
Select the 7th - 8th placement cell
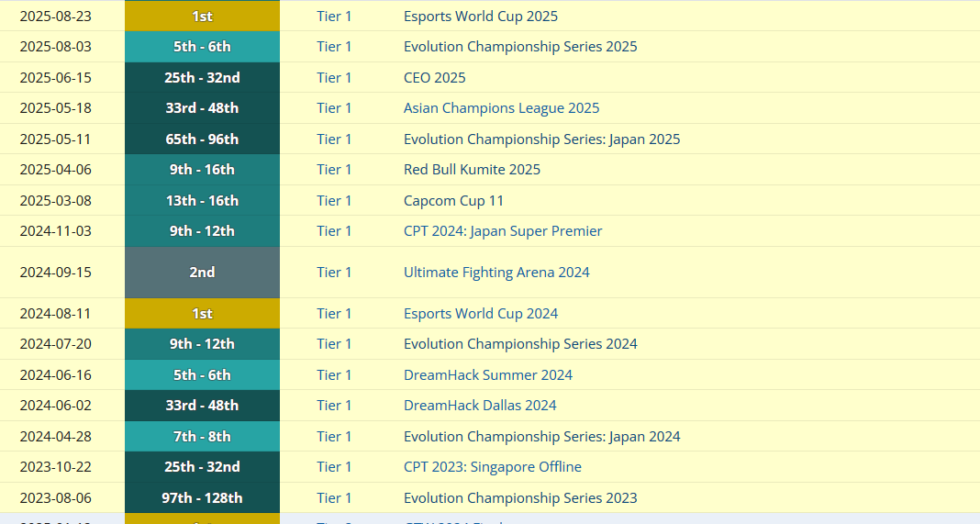tap(202, 437)
